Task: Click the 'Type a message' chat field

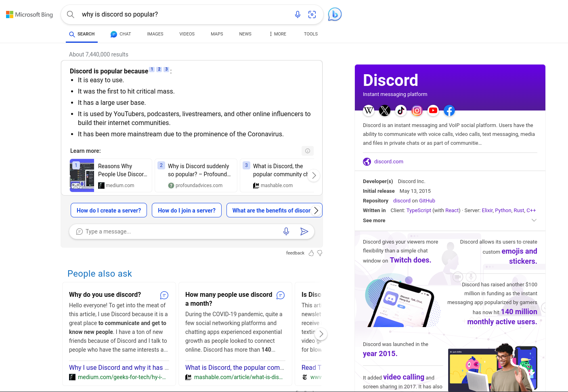Action: (178, 231)
